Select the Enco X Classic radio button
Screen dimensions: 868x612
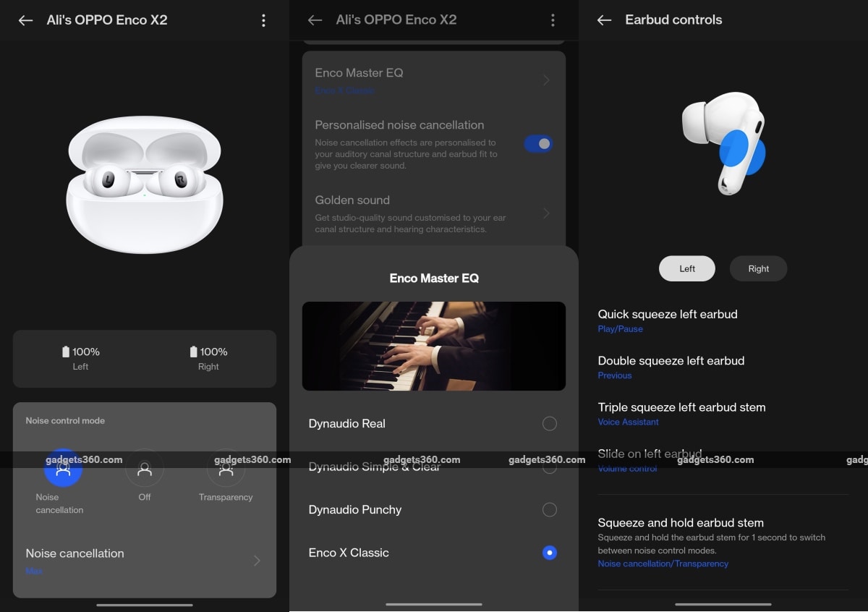tap(550, 553)
